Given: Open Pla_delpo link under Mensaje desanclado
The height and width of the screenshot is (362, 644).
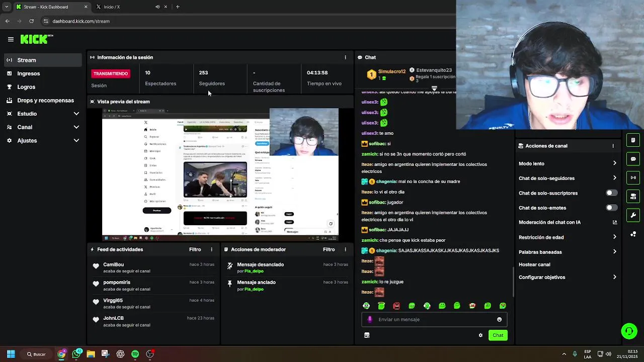Looking at the screenshot, I should (254, 271).
